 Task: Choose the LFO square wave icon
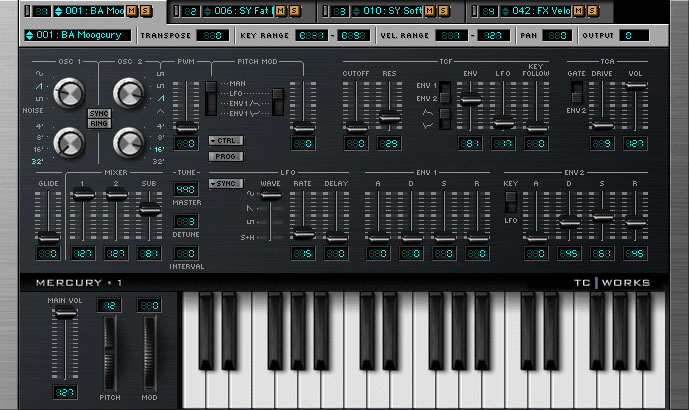250,222
